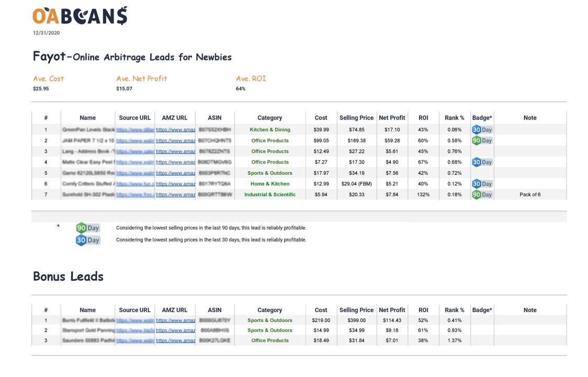588x377 pixels.
Task: Click the date 12/31/2020 under the logo
Action: coord(46,33)
